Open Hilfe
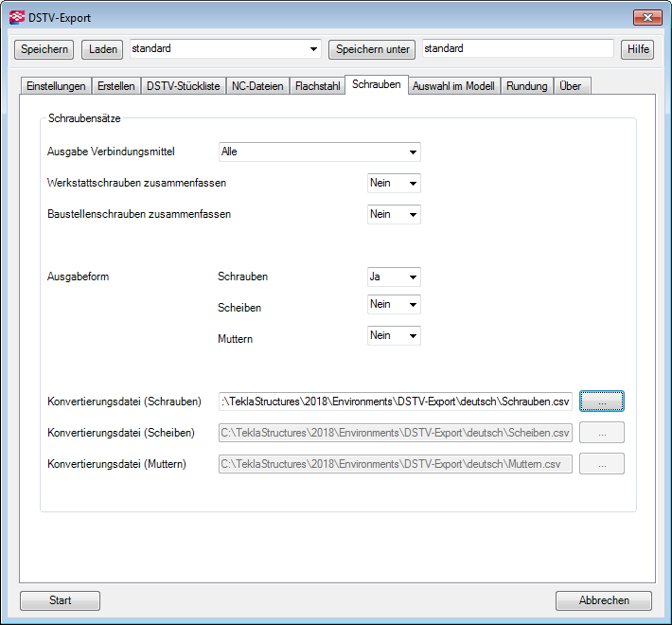Image resolution: width=672 pixels, height=625 pixels. pos(638,49)
